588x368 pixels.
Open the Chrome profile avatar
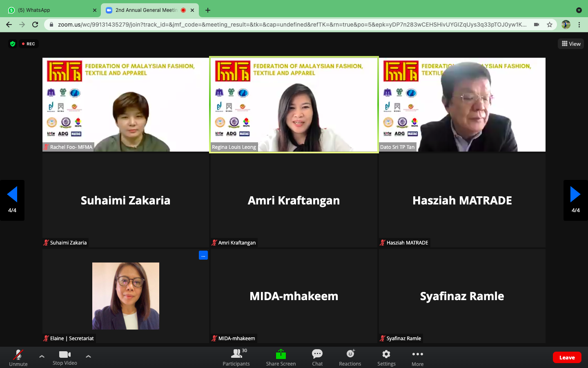[x=566, y=25]
